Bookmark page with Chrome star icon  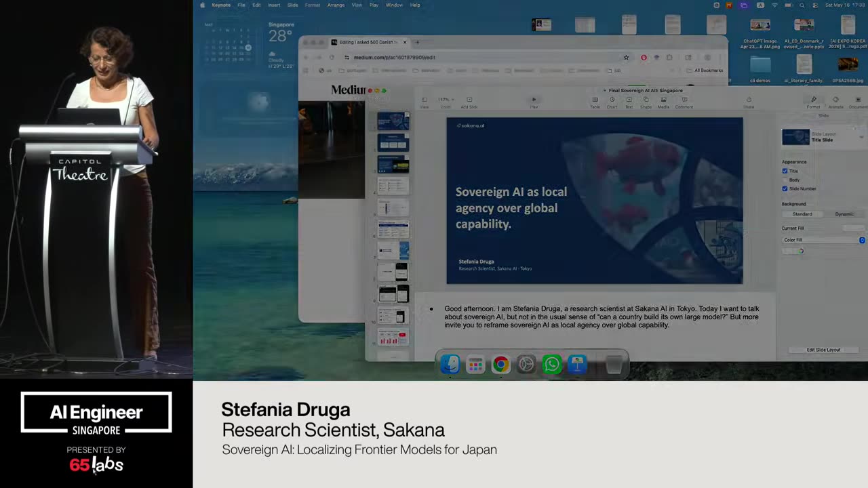pyautogui.click(x=626, y=58)
